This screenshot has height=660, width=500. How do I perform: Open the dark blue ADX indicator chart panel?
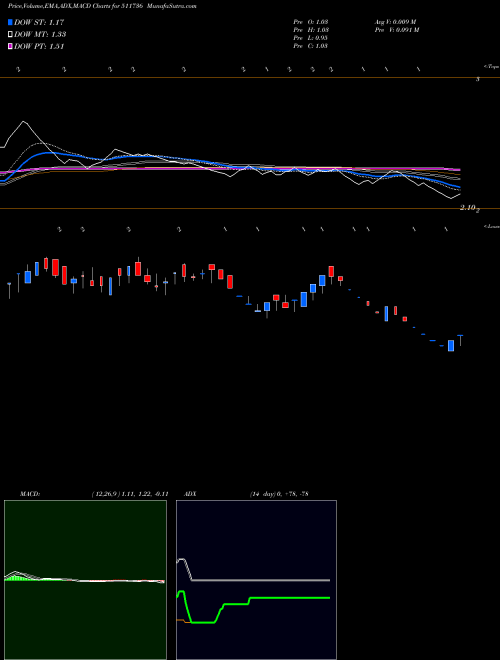(256, 580)
